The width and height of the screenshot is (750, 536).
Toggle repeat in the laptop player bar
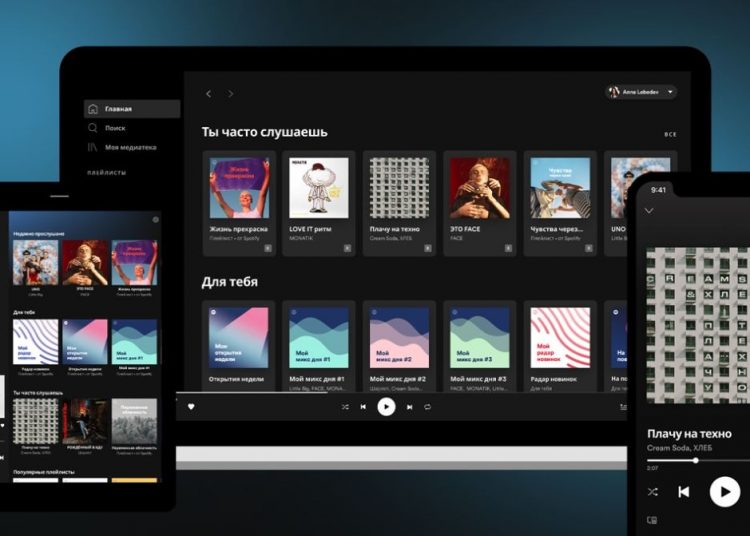point(428,407)
